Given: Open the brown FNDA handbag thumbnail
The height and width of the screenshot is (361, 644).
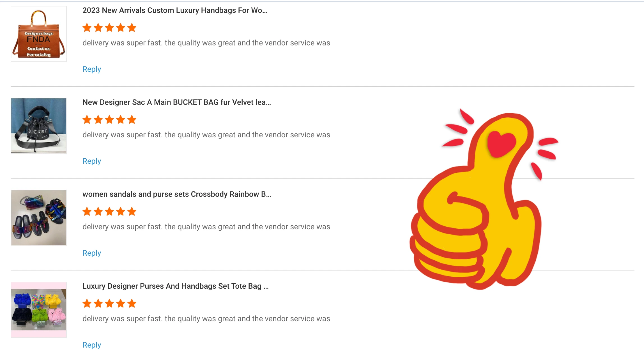Looking at the screenshot, I should point(39,34).
